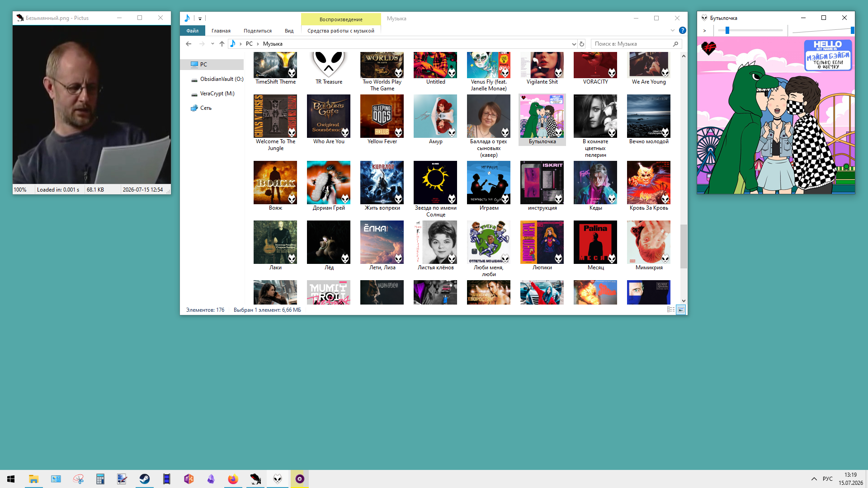
Task: Go up one folder level in Explorer
Action: (222, 44)
